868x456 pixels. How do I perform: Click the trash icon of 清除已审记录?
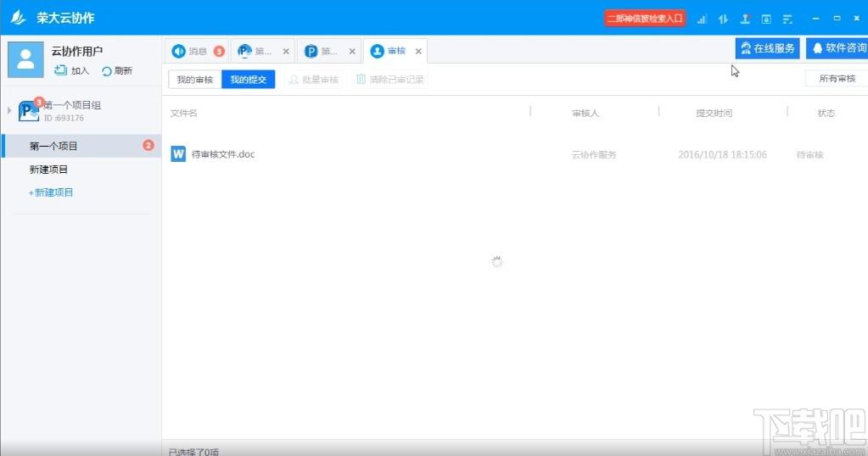[x=361, y=80]
